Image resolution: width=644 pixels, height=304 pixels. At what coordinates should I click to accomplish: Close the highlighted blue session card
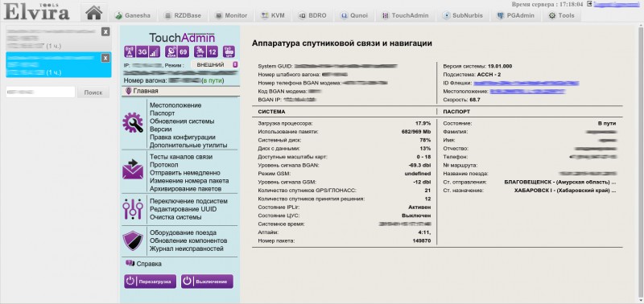click(x=105, y=58)
